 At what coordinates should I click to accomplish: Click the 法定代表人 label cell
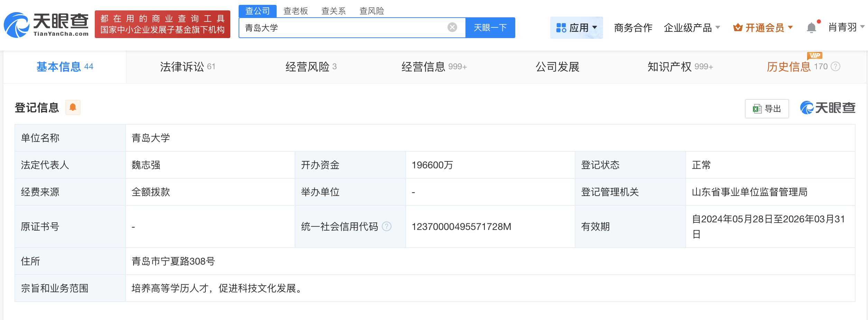pos(70,165)
